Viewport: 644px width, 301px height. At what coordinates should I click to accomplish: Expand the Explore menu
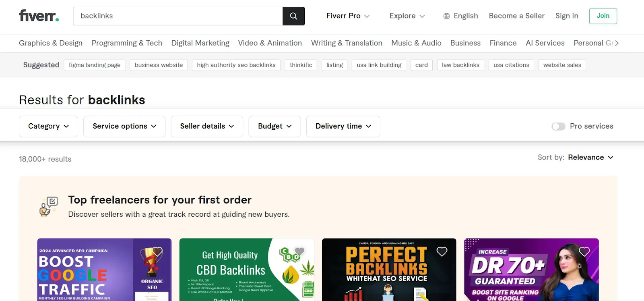pos(407,16)
